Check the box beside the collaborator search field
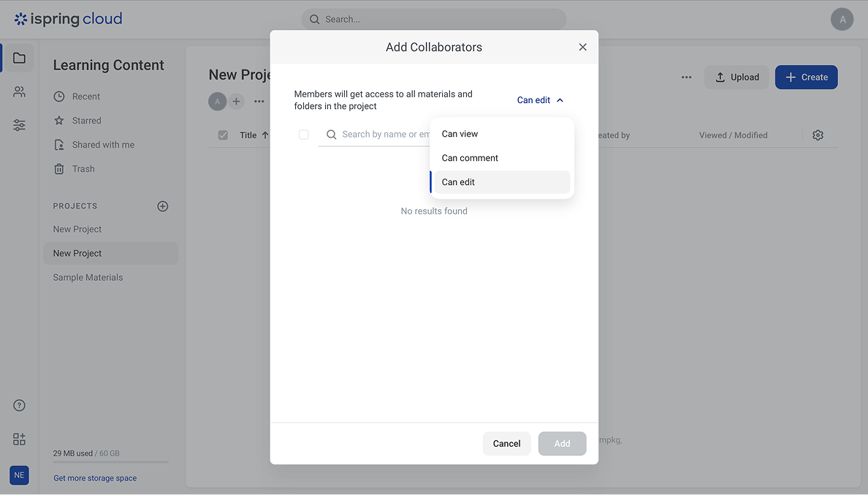The width and height of the screenshot is (868, 495). 304,135
